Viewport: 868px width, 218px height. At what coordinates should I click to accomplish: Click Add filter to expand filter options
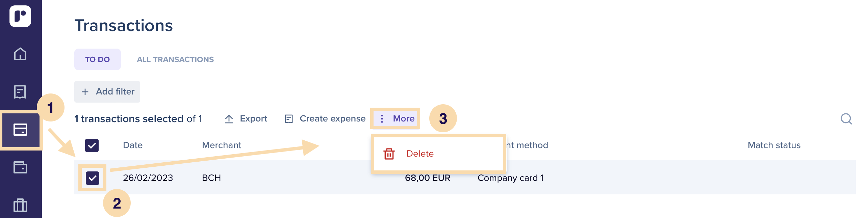pyautogui.click(x=107, y=91)
